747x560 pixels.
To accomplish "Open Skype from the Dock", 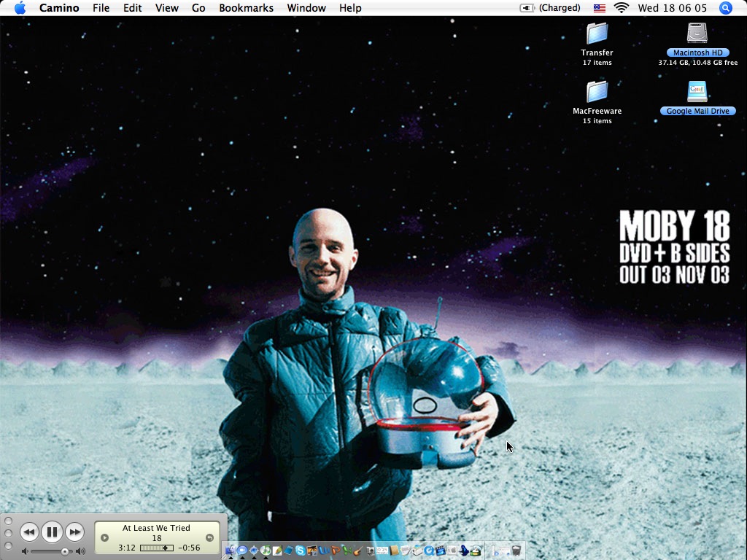I will tap(301, 551).
